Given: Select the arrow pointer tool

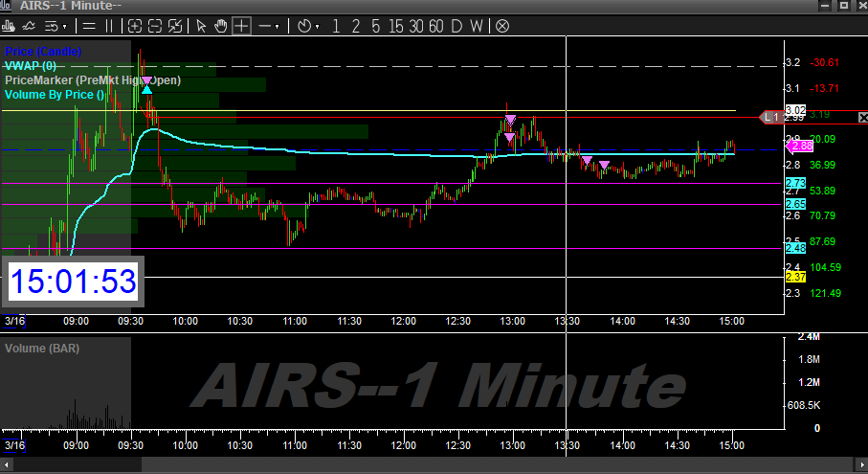Looking at the screenshot, I should (x=201, y=26).
